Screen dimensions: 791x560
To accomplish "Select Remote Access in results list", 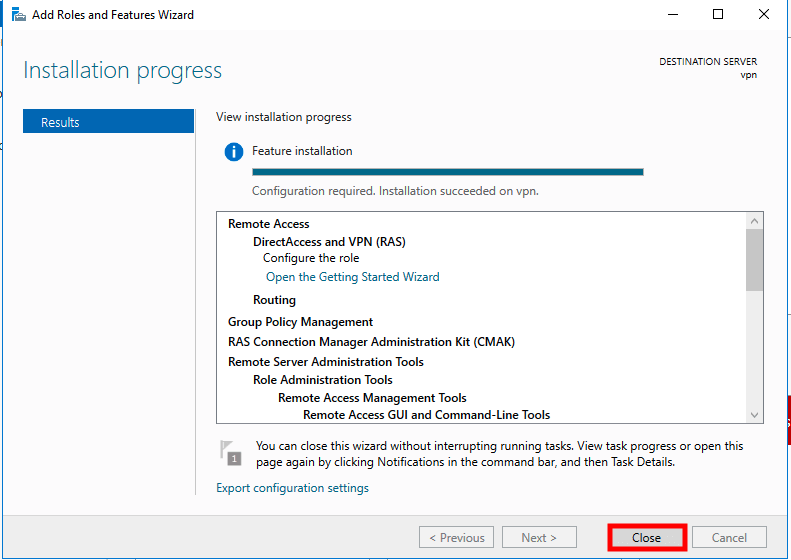I will click(269, 224).
